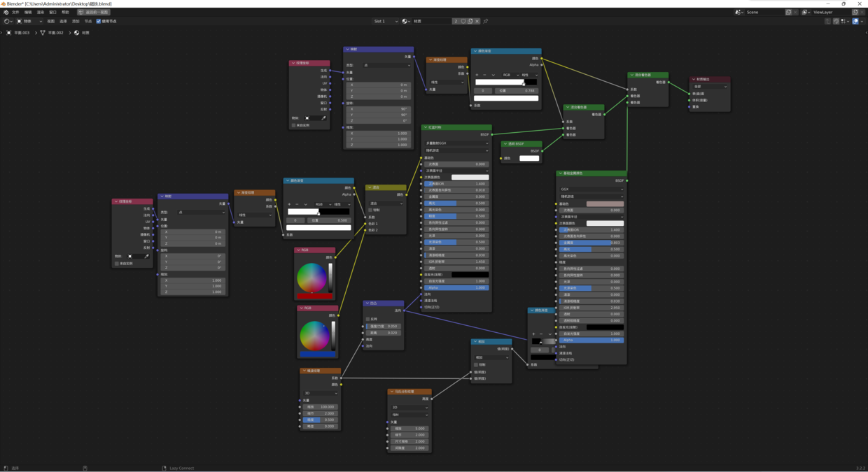Click the eyedropper in left texture coordinate node

[x=147, y=257]
